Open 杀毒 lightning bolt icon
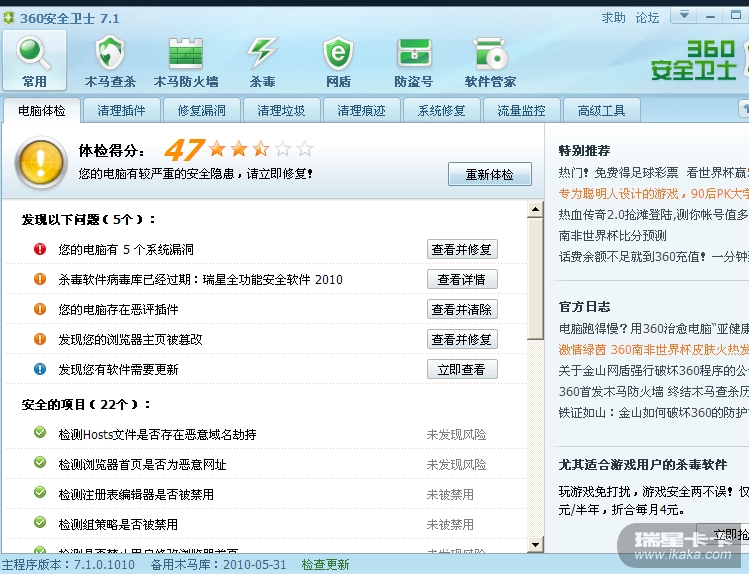The width and height of the screenshot is (749, 574). tap(262, 53)
